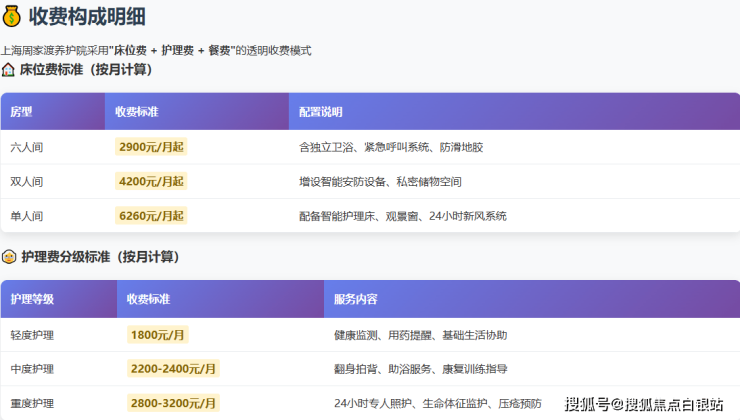This screenshot has width=740, height=420.
Task: Click the 单人间 room type cell
Action: click(x=26, y=216)
